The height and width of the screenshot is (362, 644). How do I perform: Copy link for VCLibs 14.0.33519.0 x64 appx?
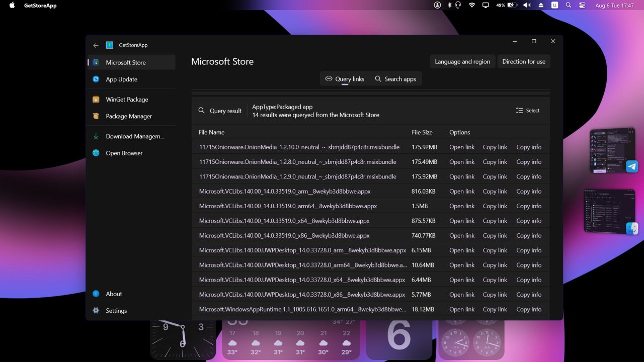coord(495,221)
